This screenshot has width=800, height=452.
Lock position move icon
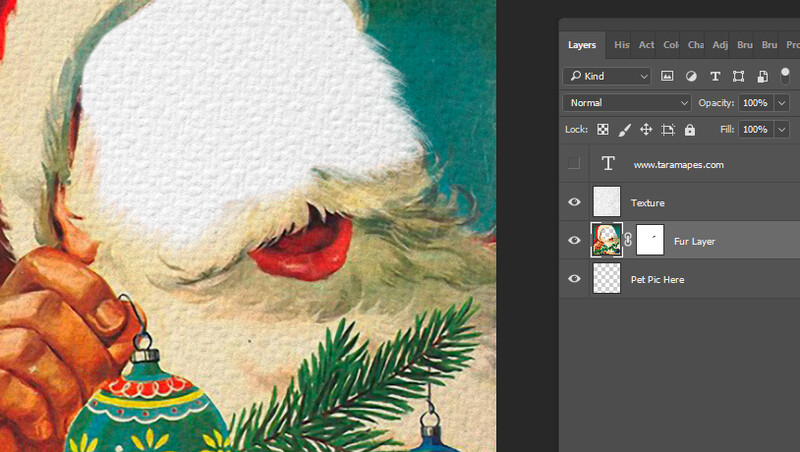646,130
